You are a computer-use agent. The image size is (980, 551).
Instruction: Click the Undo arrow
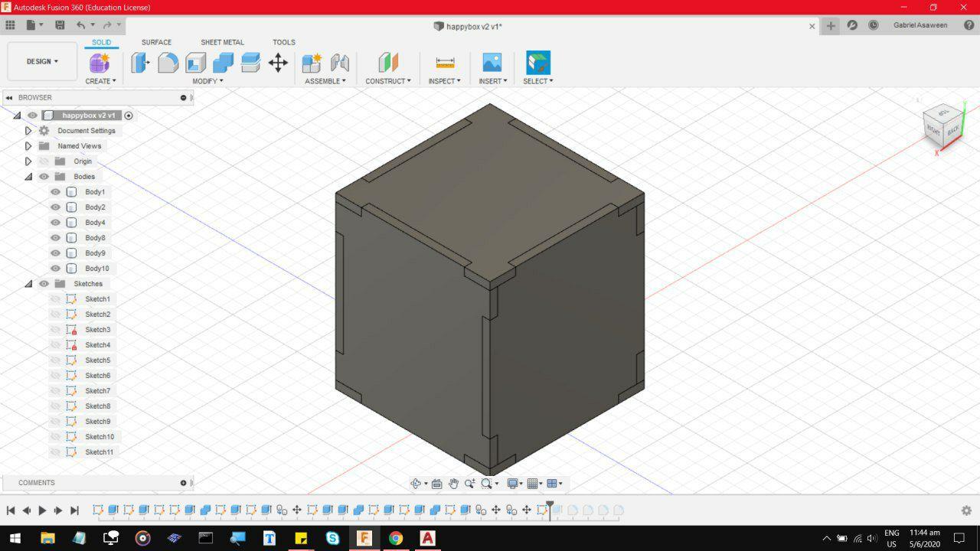click(80, 25)
